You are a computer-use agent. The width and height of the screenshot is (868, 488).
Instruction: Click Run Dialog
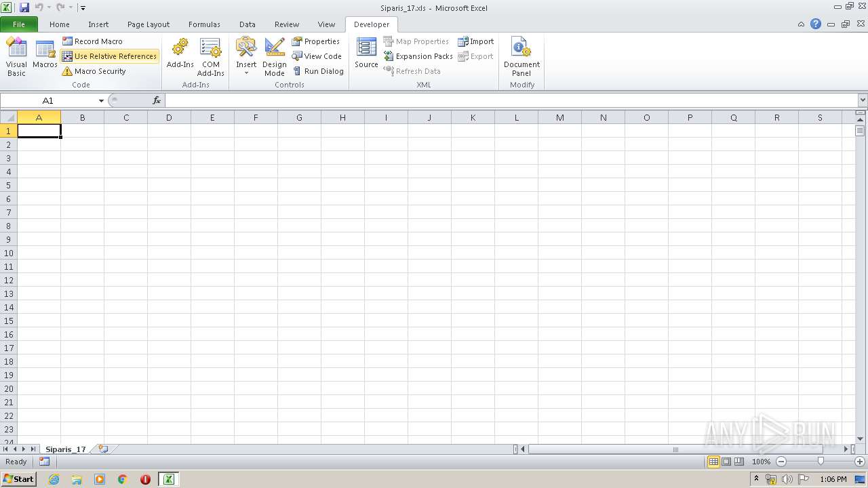tap(318, 71)
